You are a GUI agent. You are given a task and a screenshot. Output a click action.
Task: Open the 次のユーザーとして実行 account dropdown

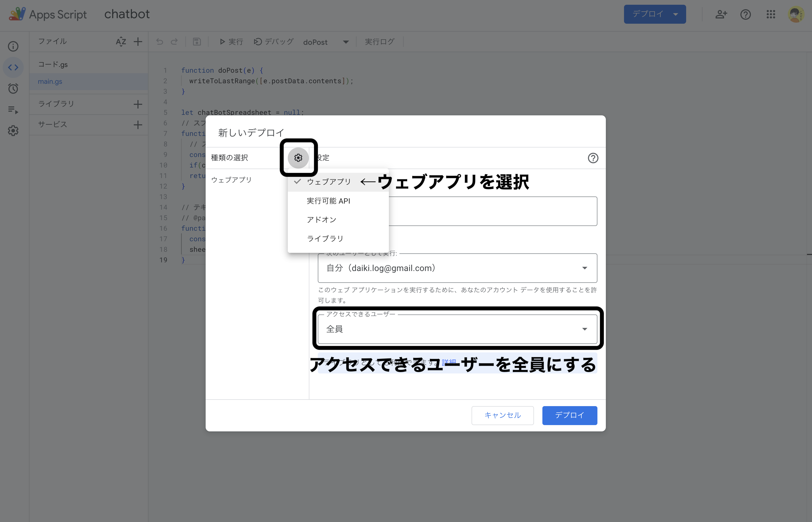tap(457, 268)
